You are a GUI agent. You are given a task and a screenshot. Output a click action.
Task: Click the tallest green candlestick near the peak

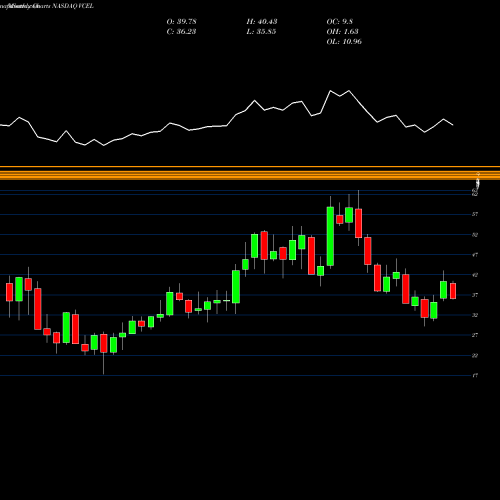coord(330,236)
